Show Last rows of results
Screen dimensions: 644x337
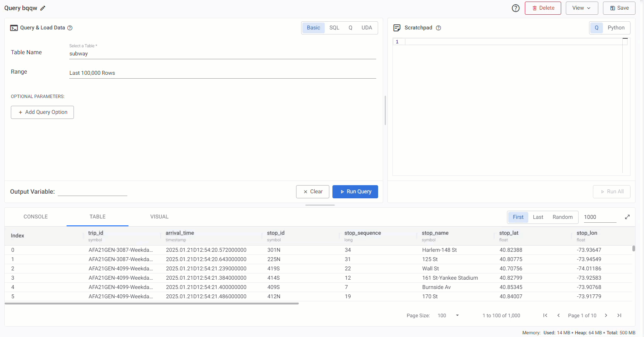(538, 217)
